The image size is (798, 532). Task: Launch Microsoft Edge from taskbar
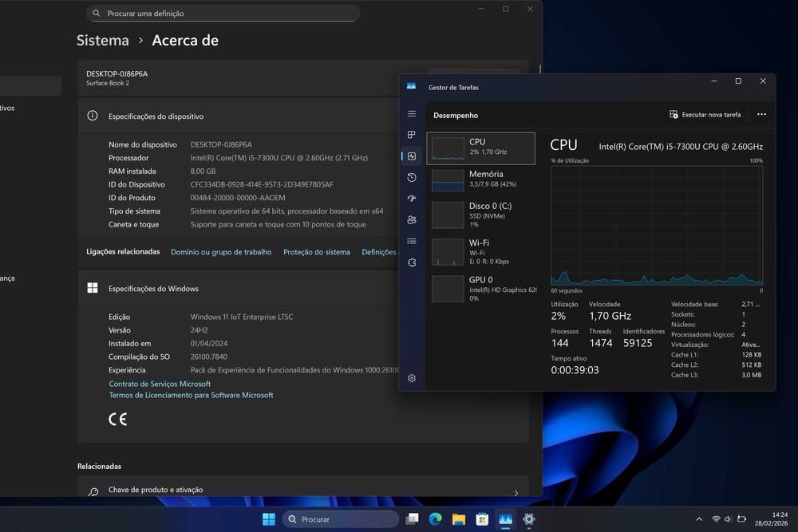(435, 519)
